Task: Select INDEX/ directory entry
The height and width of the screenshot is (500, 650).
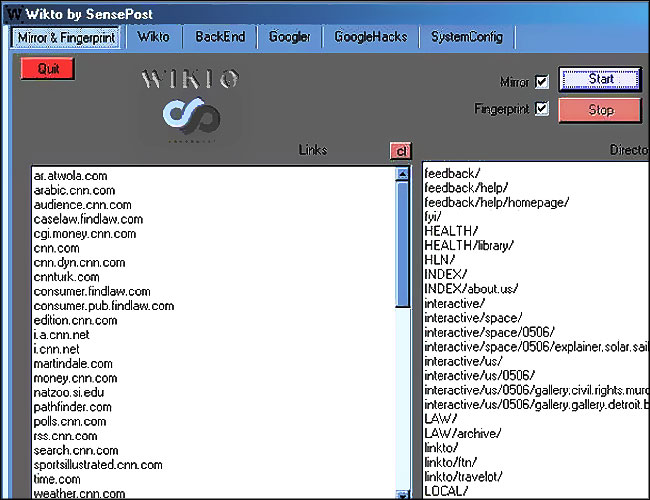Action: (x=446, y=274)
